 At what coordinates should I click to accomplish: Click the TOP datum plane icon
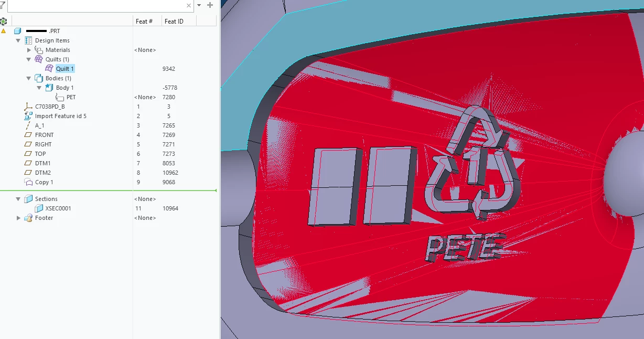(x=28, y=154)
